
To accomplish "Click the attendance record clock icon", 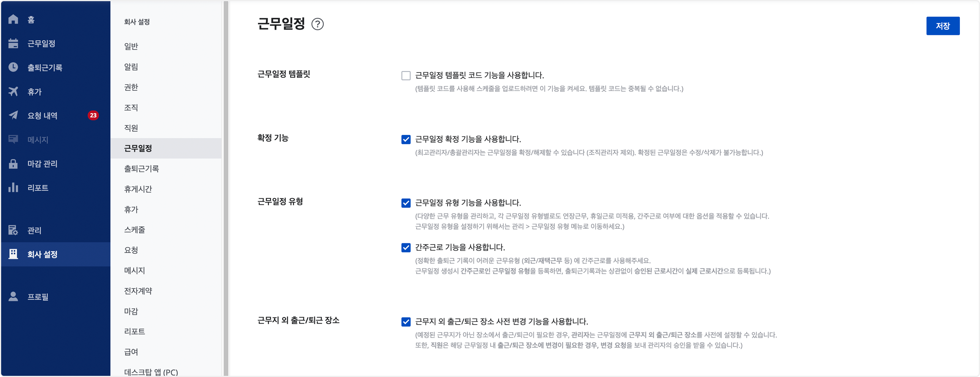I will [x=13, y=67].
